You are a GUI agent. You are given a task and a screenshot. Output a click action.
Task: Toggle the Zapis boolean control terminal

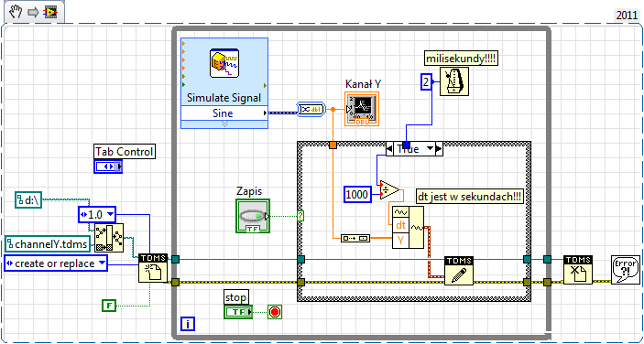[253, 216]
